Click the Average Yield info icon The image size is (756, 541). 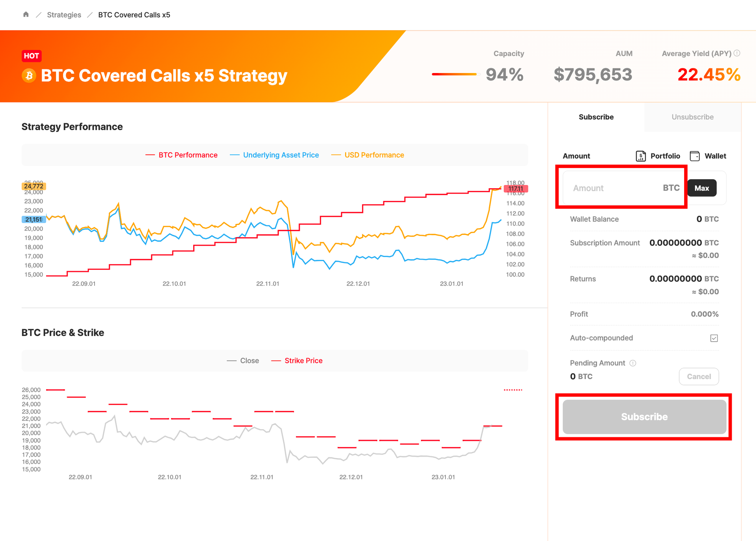click(x=737, y=53)
